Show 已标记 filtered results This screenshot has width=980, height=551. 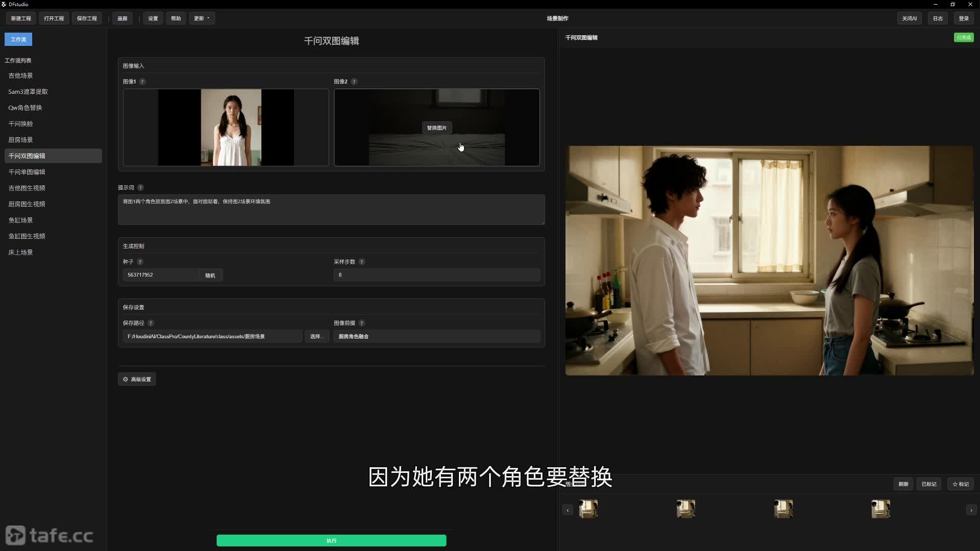(928, 484)
